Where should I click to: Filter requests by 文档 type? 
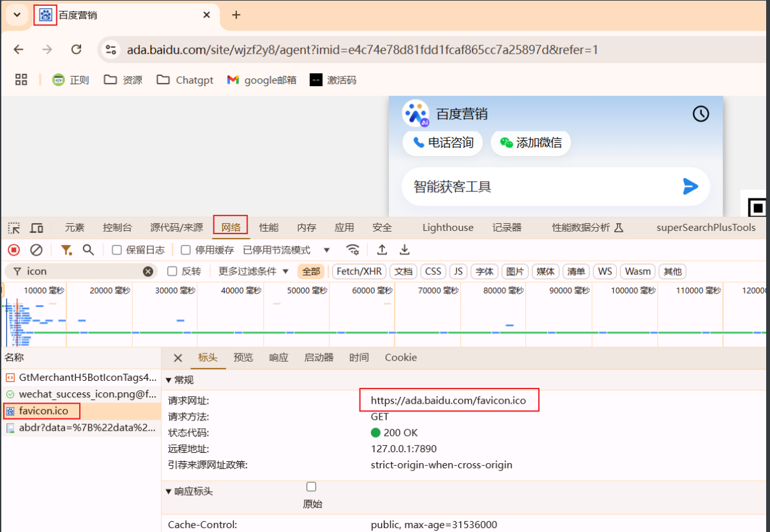point(404,271)
